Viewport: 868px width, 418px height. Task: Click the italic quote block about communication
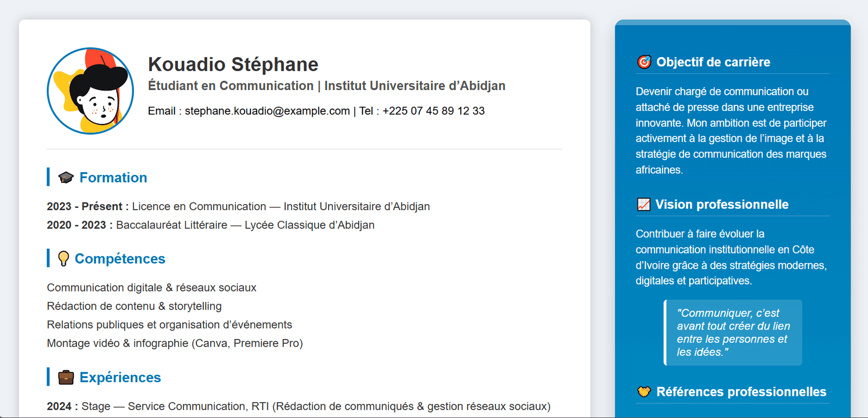pos(733,332)
